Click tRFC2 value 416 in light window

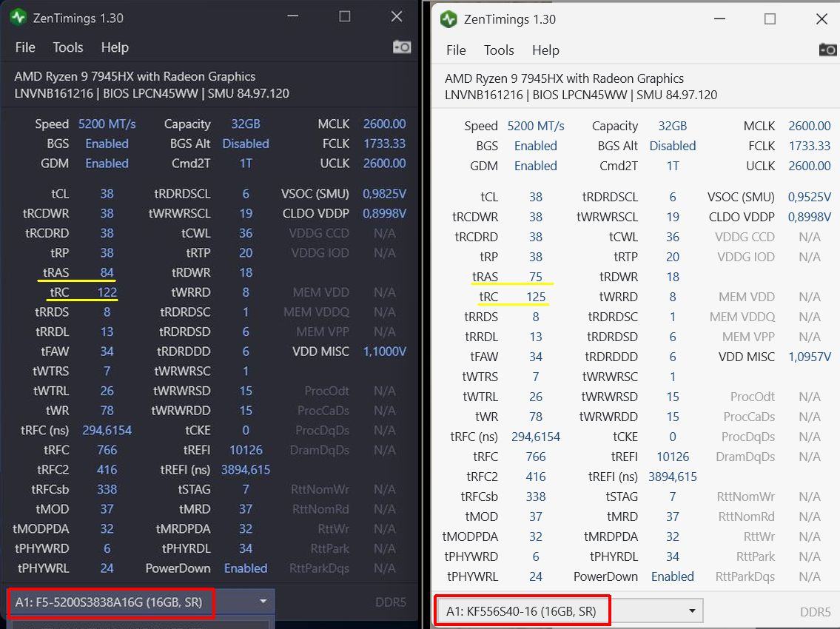pyautogui.click(x=536, y=477)
